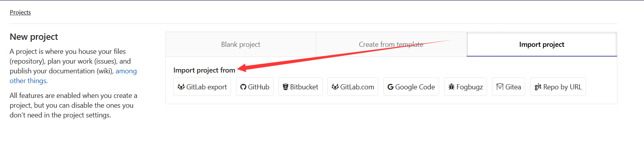The width and height of the screenshot is (644, 151).
Task: Select the Google Code import label
Action: point(415,87)
